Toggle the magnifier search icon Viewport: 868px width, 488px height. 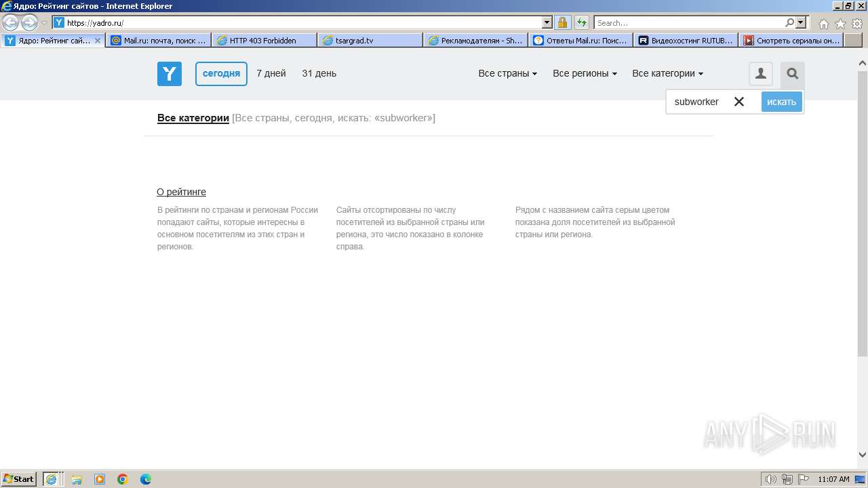[x=792, y=74]
